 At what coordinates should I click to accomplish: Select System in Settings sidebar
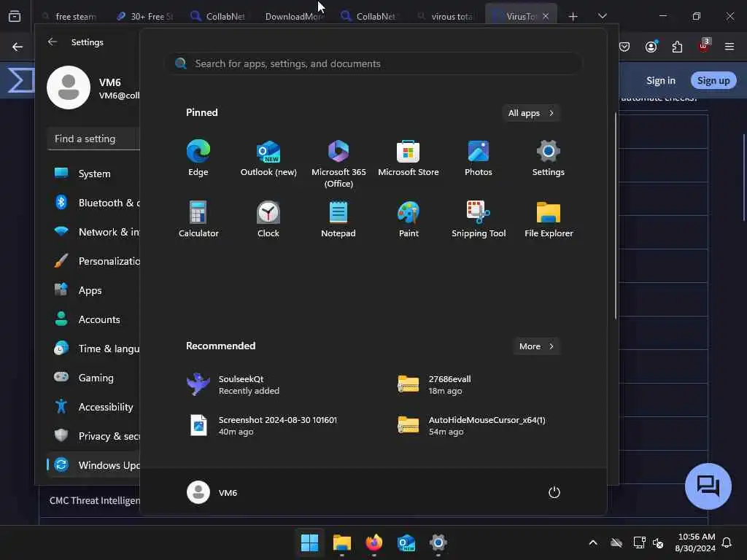(x=93, y=174)
